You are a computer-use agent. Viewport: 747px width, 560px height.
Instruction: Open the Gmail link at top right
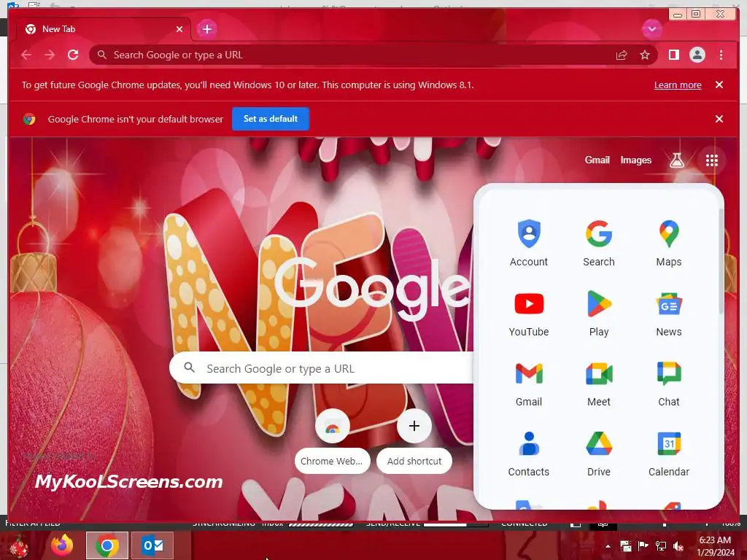(597, 160)
